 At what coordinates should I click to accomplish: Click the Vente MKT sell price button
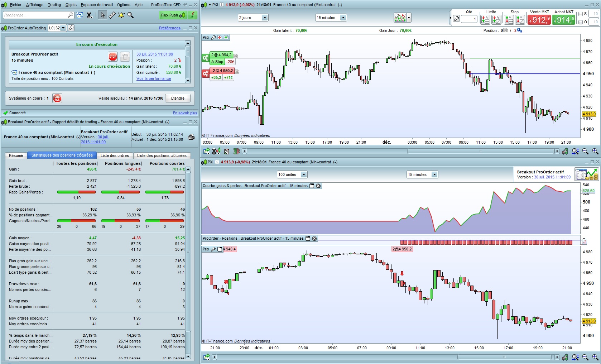pos(539,20)
